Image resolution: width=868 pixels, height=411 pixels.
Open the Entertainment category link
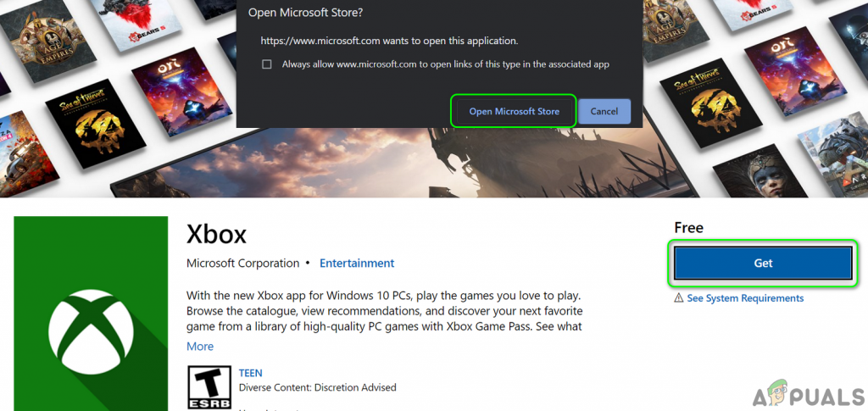357,264
